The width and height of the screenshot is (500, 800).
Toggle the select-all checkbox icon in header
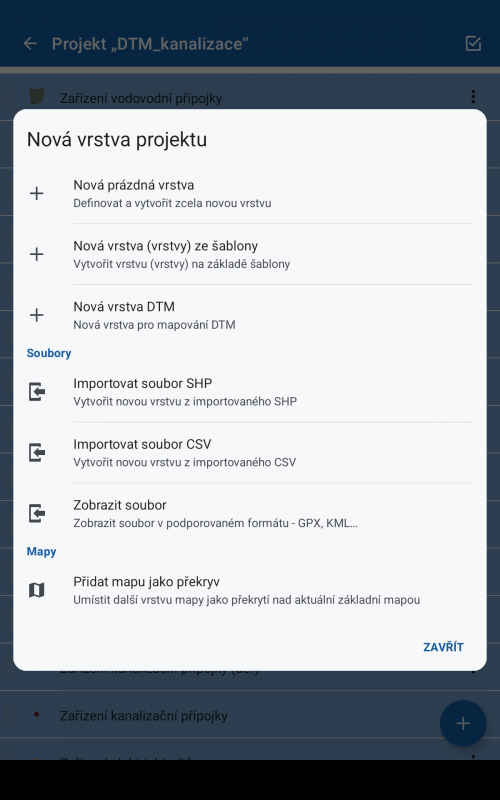coord(473,44)
